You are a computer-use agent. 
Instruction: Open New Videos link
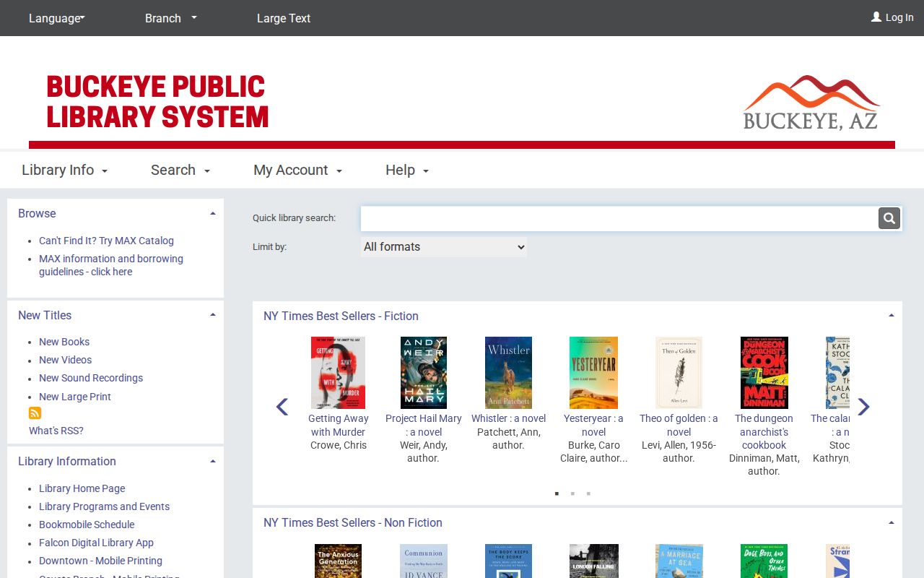point(65,360)
